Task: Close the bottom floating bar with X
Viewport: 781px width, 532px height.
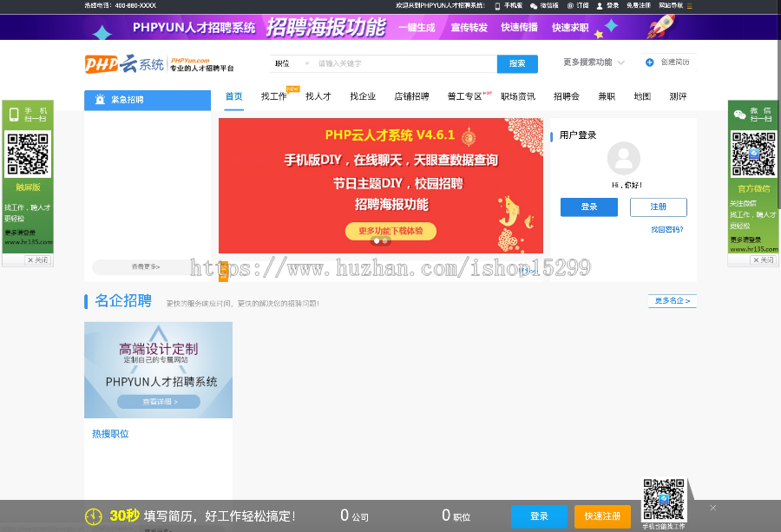Action: tap(713, 508)
